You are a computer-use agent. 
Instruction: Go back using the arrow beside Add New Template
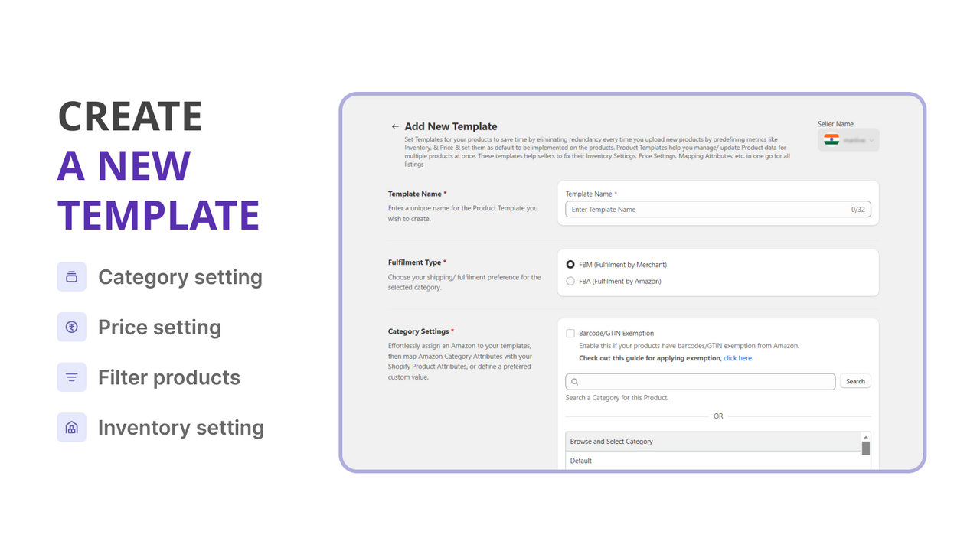point(395,126)
